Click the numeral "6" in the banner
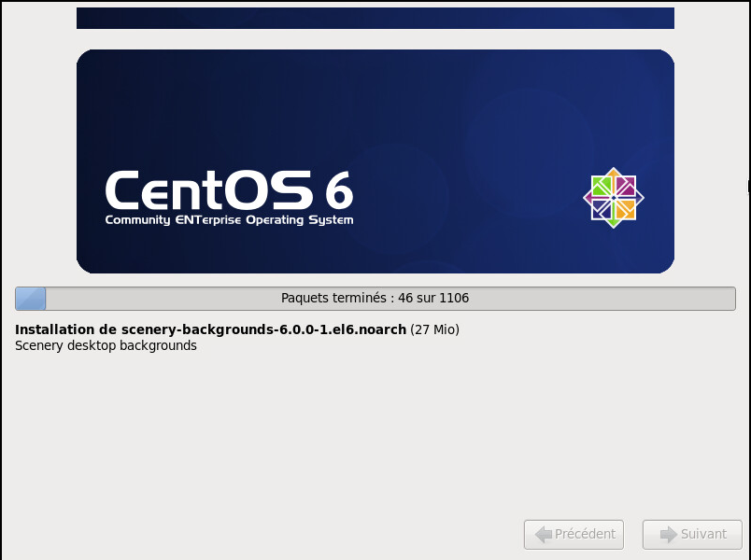 (339, 190)
